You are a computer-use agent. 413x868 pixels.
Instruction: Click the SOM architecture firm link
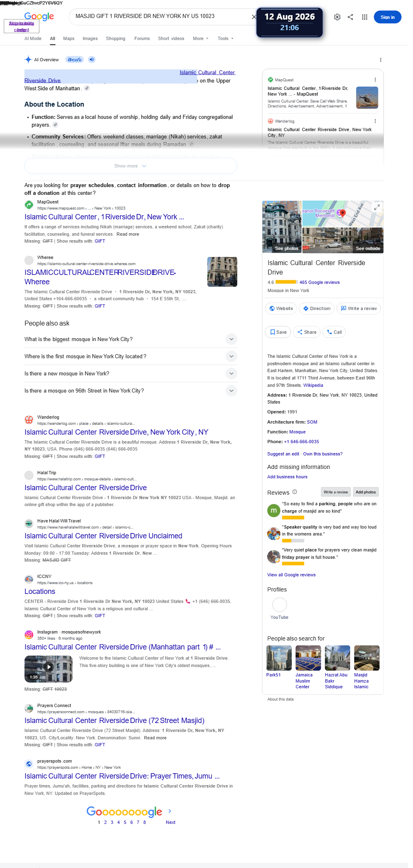point(312,422)
